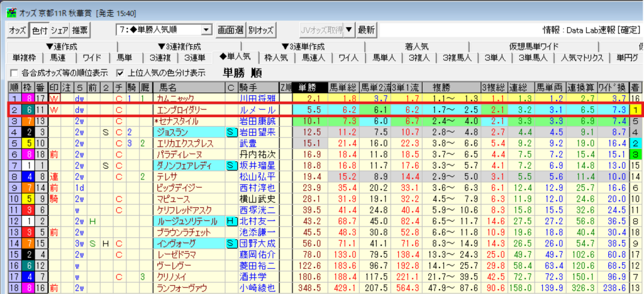The height and width of the screenshot is (294, 644).
Task: Click the cyan S badge beside ダノンフェアレディ
Action: 231,166
